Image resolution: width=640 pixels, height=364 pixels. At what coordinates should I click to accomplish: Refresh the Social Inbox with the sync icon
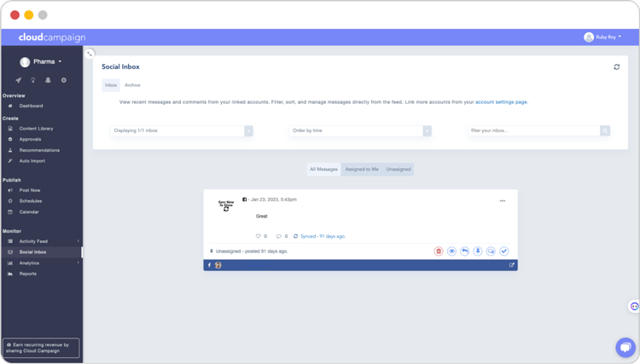(x=616, y=66)
